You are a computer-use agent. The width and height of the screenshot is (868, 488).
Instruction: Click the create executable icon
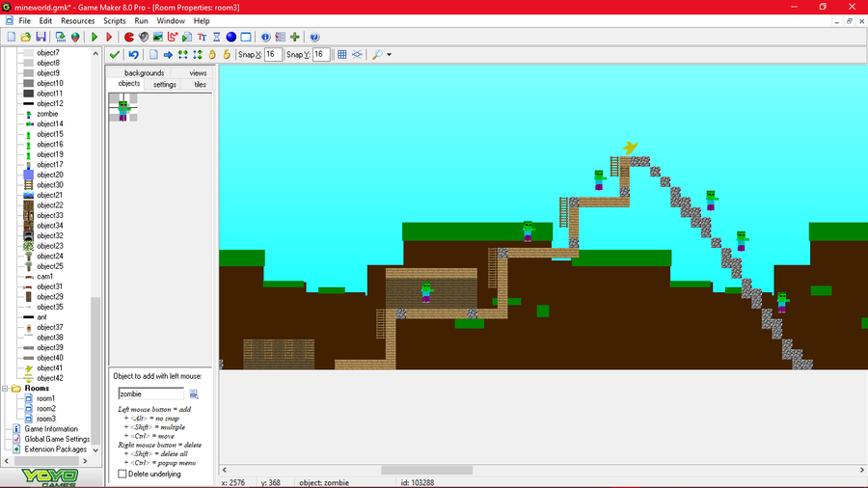coord(61,37)
